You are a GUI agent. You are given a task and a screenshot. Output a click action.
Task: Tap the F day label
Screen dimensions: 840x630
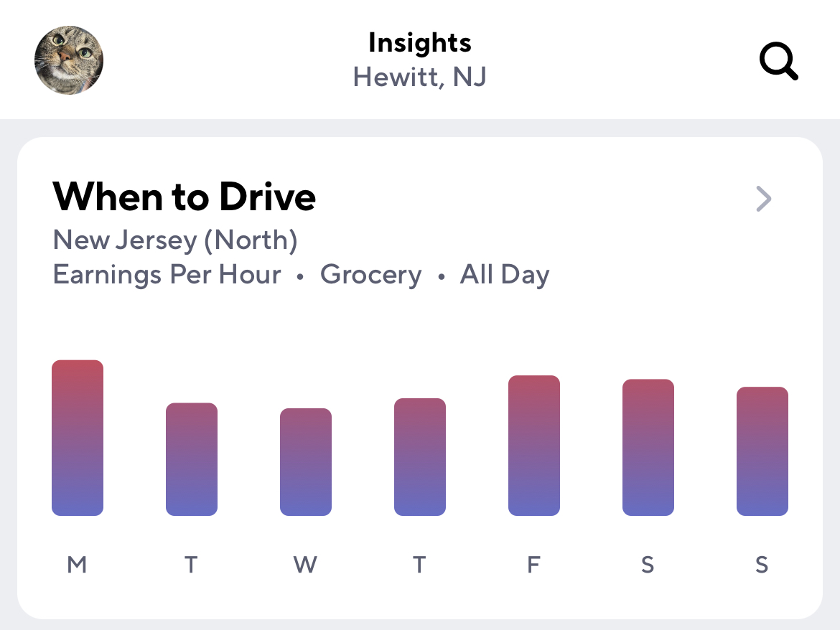[533, 565]
